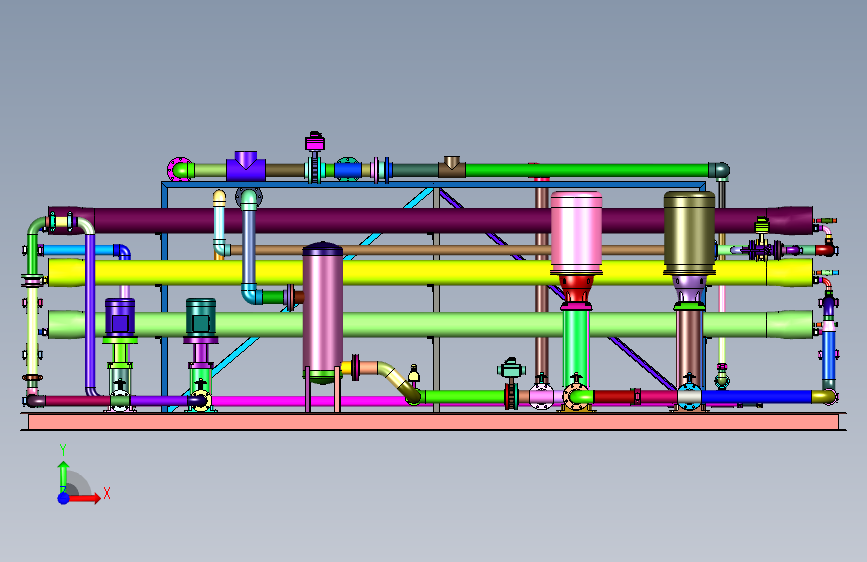Pick the red pump coupling under pink motor
The height and width of the screenshot is (562, 867).
pyautogui.click(x=576, y=288)
